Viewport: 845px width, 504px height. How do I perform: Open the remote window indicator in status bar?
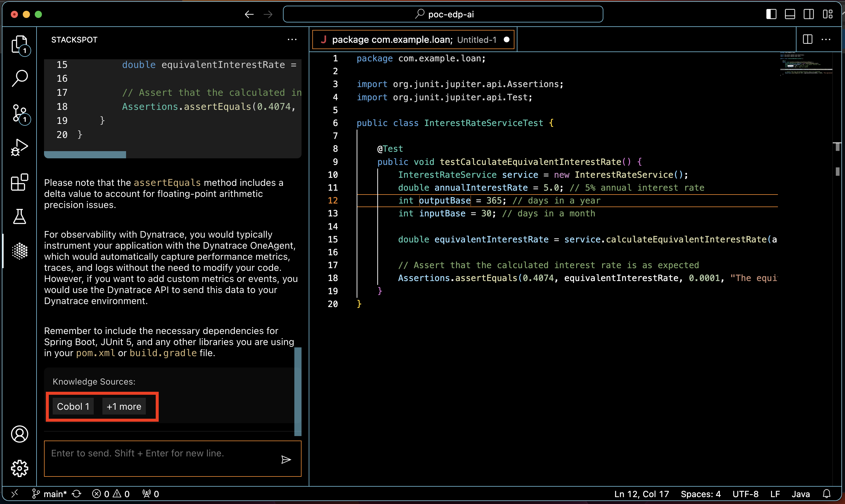tap(14, 494)
